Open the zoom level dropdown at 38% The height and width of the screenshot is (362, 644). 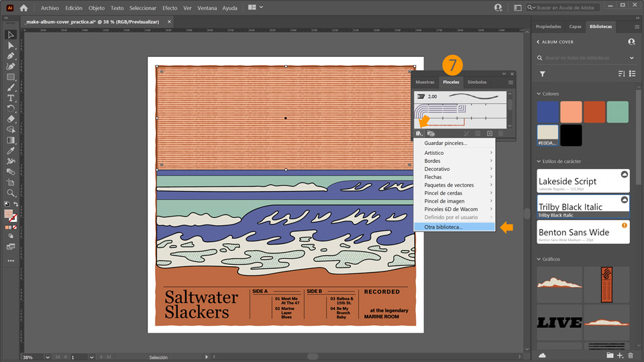[x=48, y=357]
